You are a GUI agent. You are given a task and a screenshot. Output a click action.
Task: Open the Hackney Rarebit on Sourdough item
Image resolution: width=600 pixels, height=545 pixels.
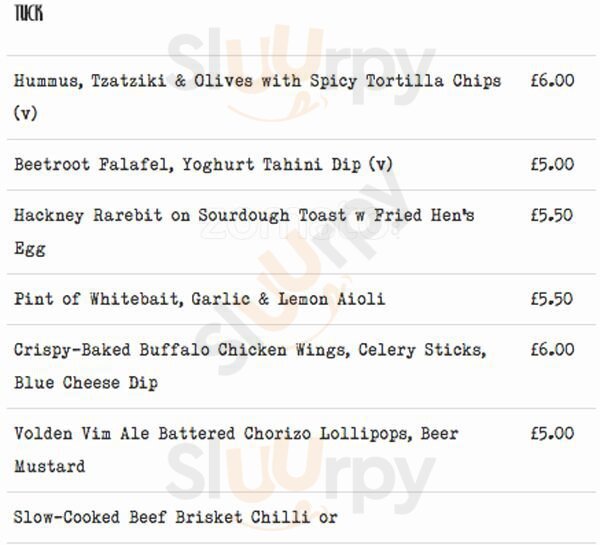tap(243, 216)
